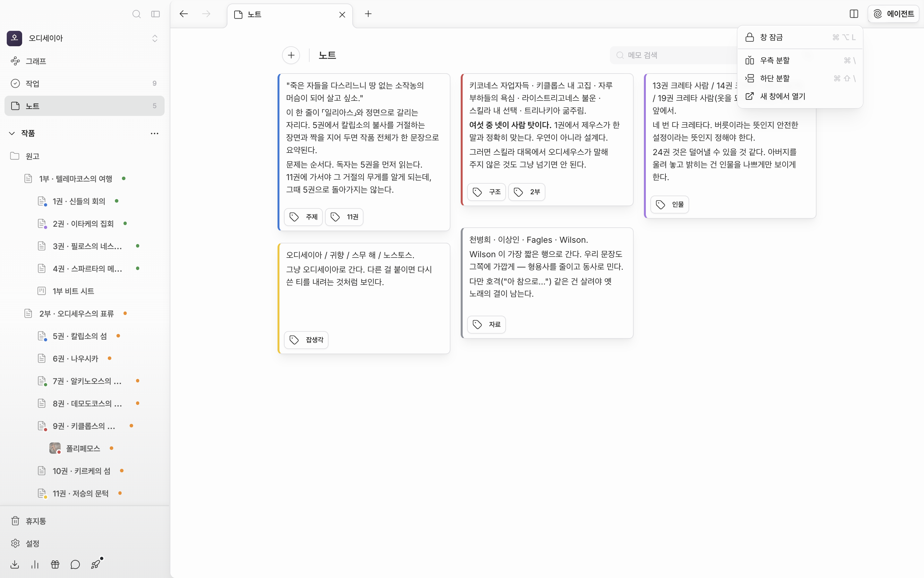Screen dimensions: 924x578
Task: Open 작업 tasks in sidebar
Action: click(x=84, y=83)
